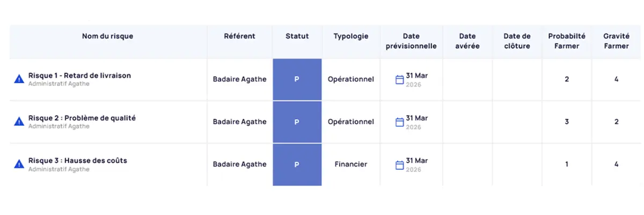Open Risque 1 - Retard de livraison
This screenshot has width=644, height=215.
click(x=79, y=76)
